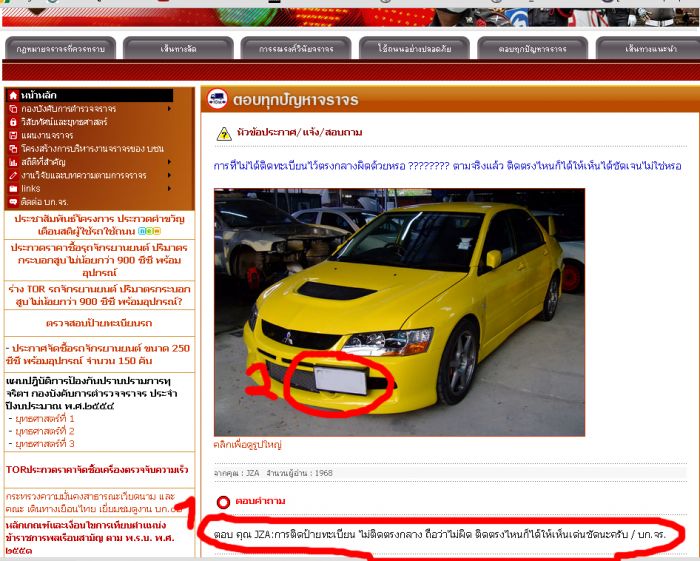Viewport: 700px width, 561px height.
Task: Click the แผนปฏิบัติการป้องกันปราบปรามการทุจริต heading
Action: (92, 394)
